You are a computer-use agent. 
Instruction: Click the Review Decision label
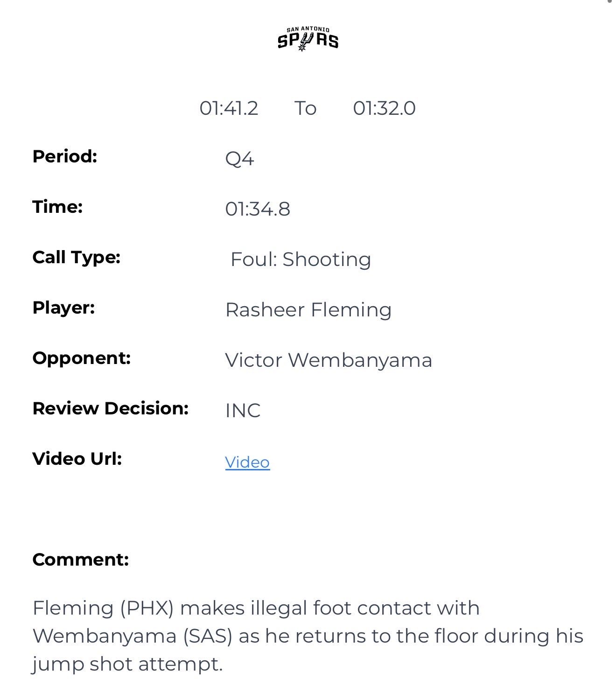point(111,408)
